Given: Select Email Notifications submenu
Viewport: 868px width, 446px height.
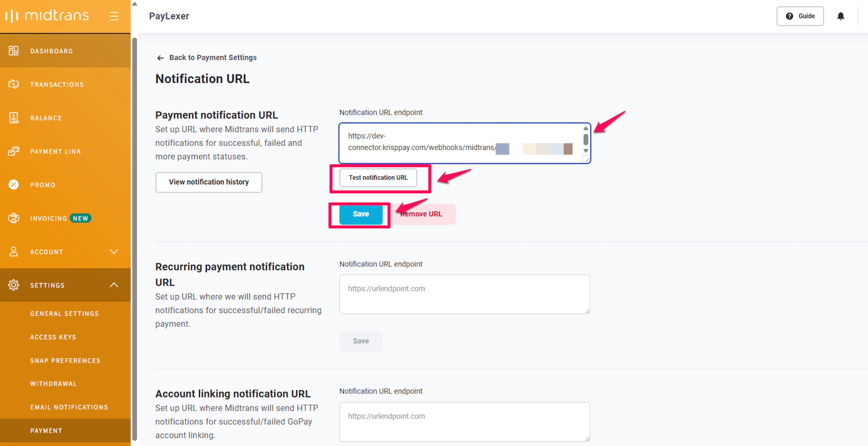Looking at the screenshot, I should [x=69, y=407].
